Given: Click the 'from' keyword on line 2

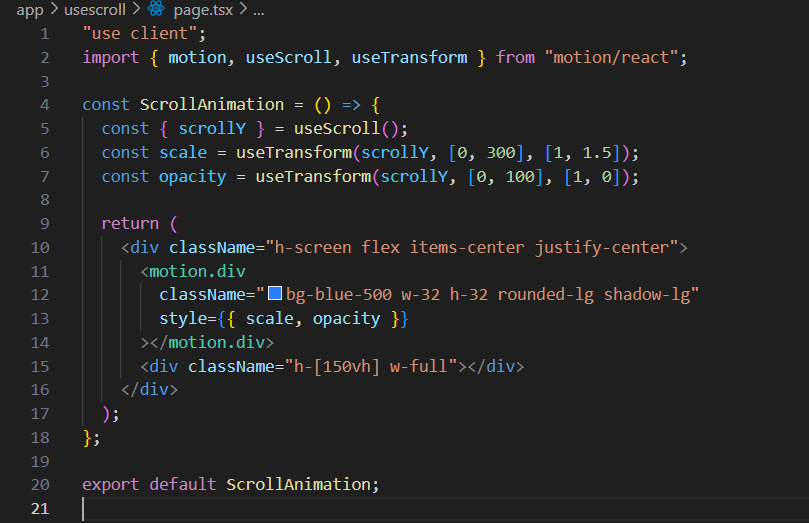Looking at the screenshot, I should click(515, 57).
